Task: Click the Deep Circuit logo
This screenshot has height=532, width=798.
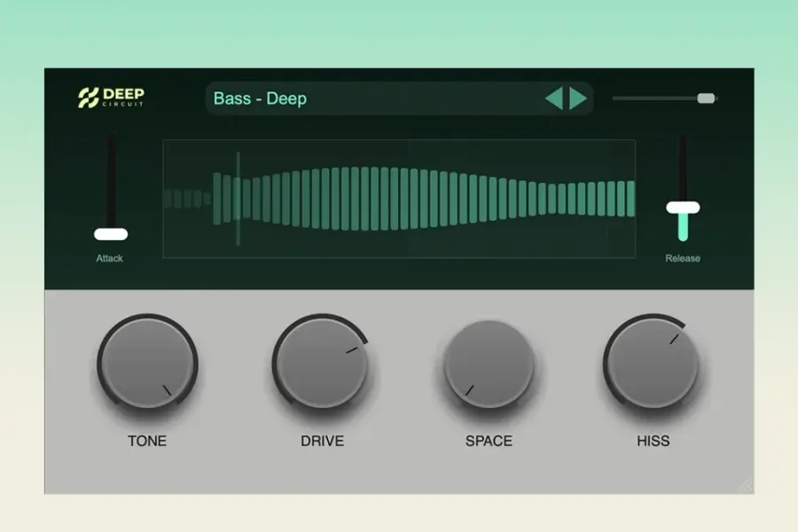Action: 112,98
